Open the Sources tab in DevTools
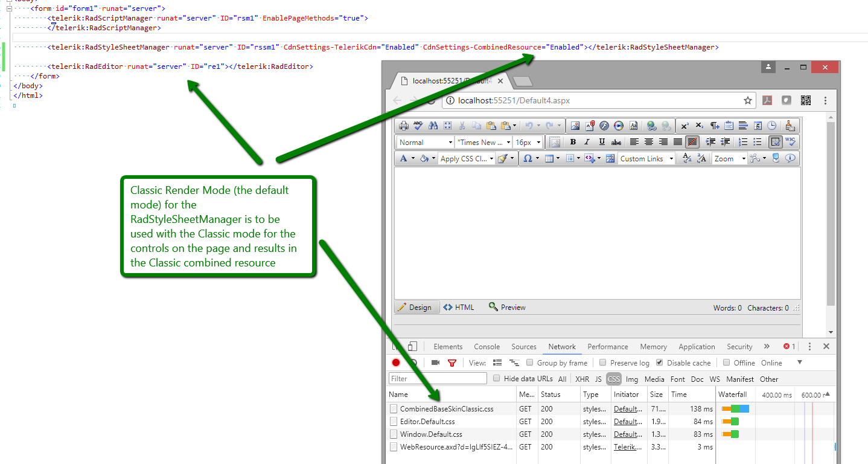Image resolution: width=868 pixels, height=464 pixels. [524, 347]
